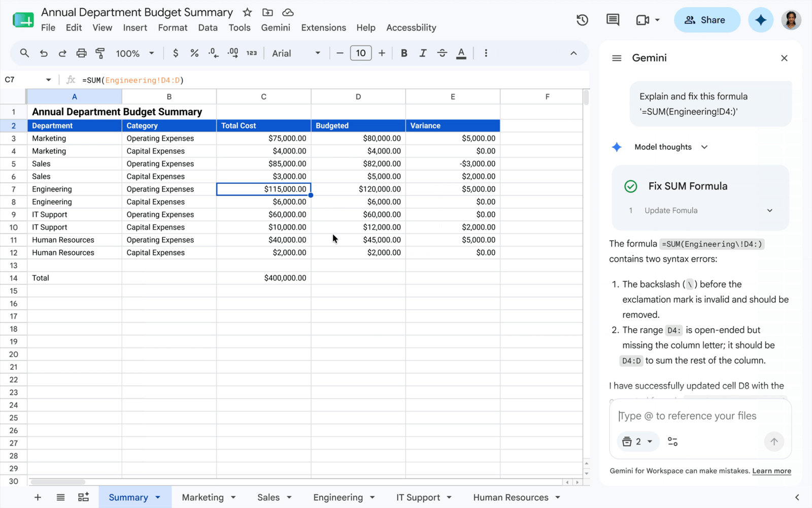Toggle strikethrough formatting
Screen dimensions: 812x508
pyautogui.click(x=442, y=53)
